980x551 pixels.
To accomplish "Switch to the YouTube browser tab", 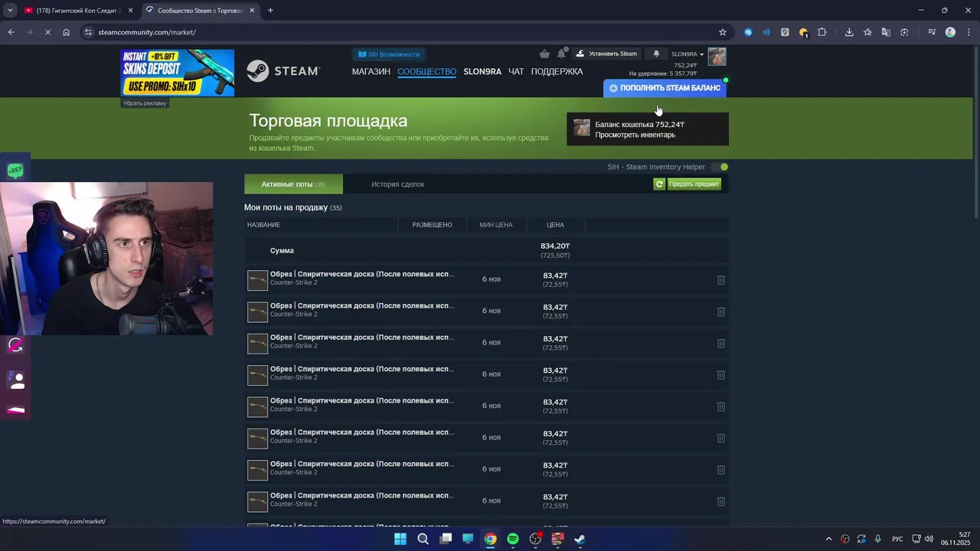I will (x=77, y=11).
